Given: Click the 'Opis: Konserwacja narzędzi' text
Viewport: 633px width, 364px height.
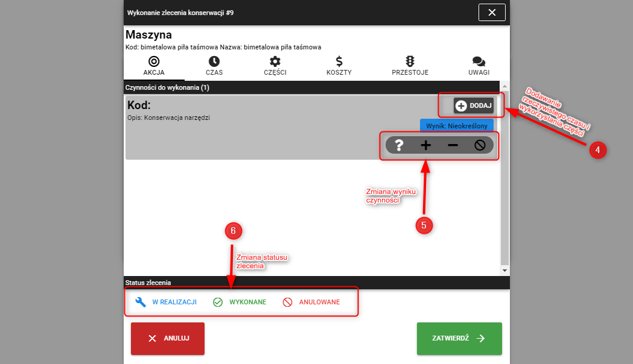Looking at the screenshot, I should pos(169,118).
